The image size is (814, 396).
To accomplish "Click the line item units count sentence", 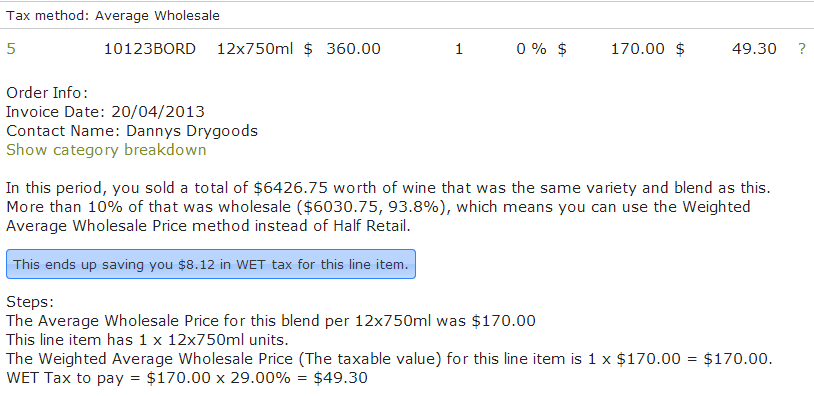I will pyautogui.click(x=147, y=340).
